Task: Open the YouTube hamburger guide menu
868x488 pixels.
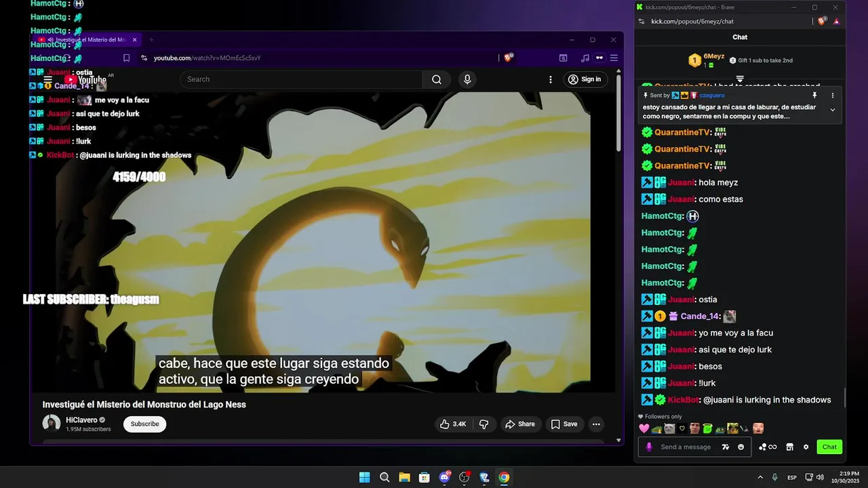Action: [48, 79]
